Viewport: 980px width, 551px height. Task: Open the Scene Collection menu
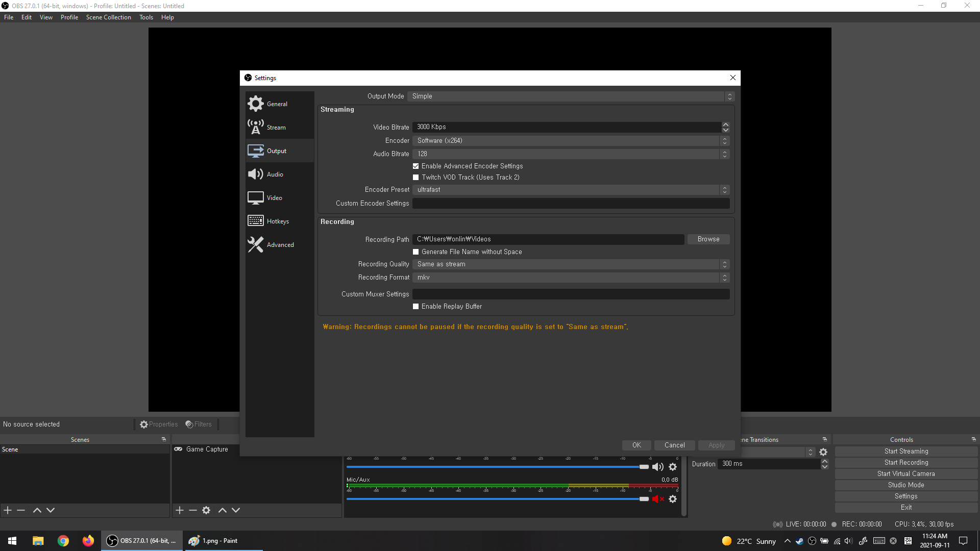pyautogui.click(x=108, y=17)
